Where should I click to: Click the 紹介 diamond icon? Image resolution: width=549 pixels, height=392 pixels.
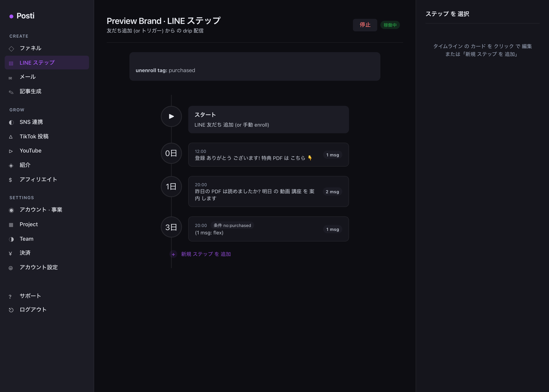11,165
